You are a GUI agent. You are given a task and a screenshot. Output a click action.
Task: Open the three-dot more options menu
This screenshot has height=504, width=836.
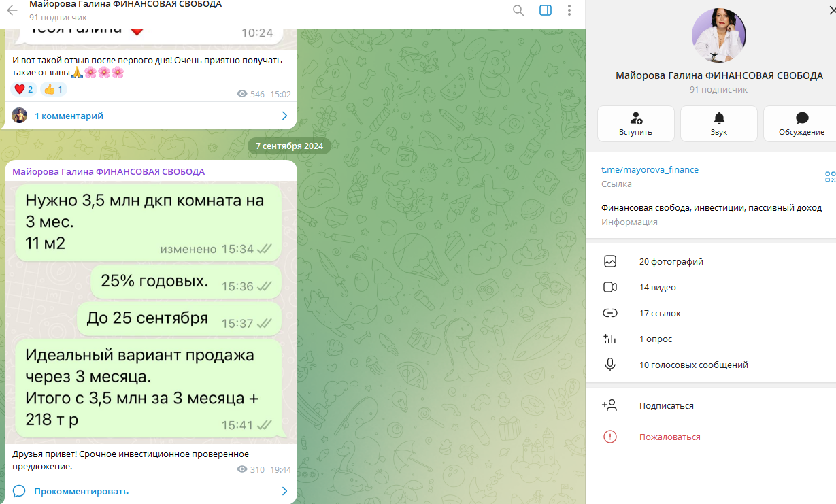(569, 10)
